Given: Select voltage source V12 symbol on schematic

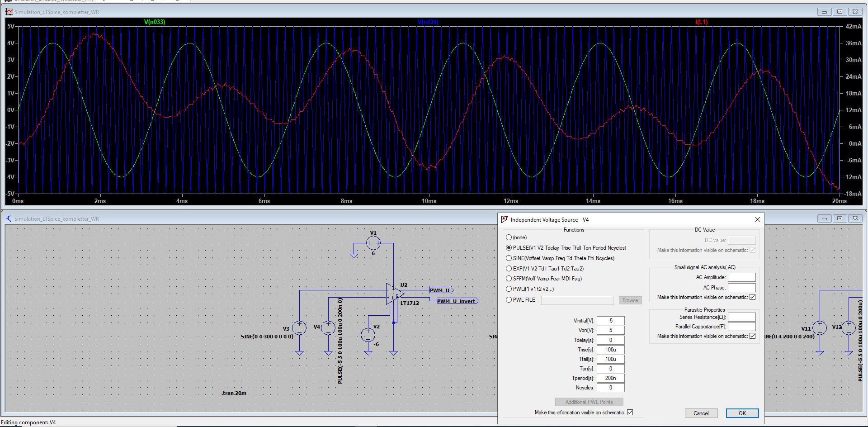Looking at the screenshot, I should tap(849, 327).
